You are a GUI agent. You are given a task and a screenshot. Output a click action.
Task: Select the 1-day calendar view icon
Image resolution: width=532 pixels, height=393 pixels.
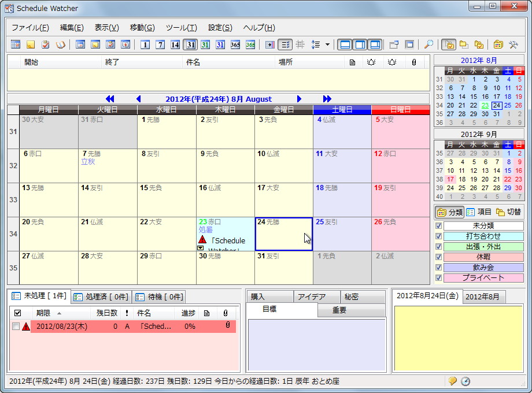145,43
